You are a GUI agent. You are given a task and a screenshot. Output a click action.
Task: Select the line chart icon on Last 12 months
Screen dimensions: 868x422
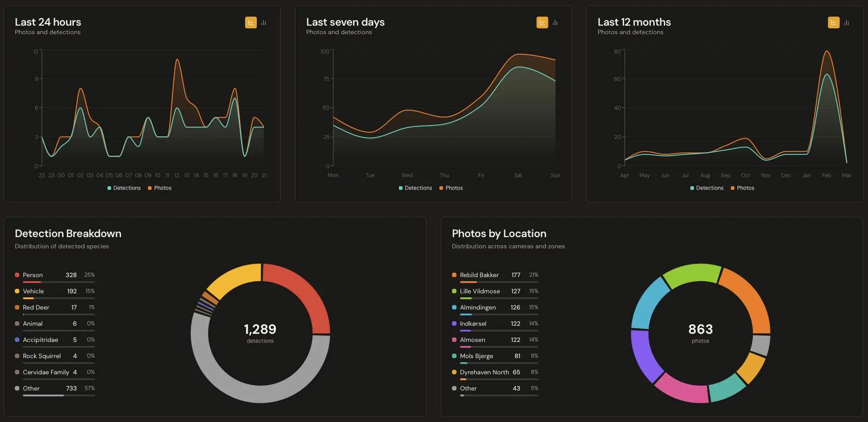(x=834, y=22)
